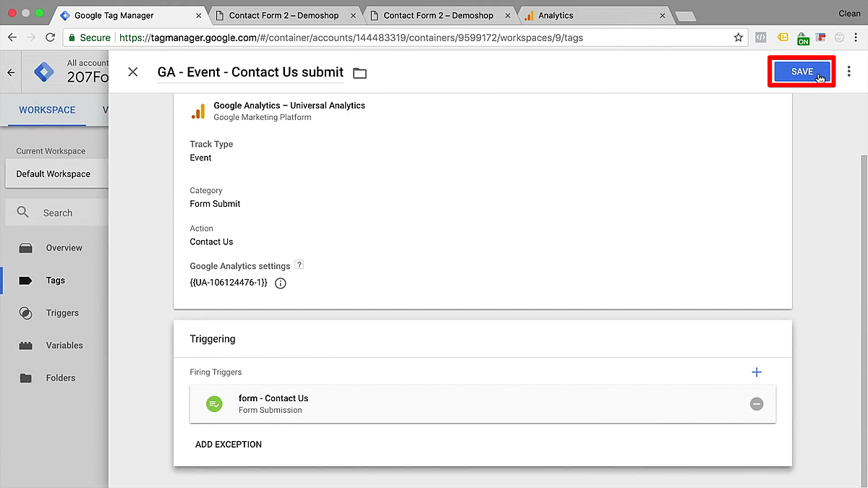Screen dimensions: 868x488
Task: Click the Triggers circle icon
Action: 26,313
